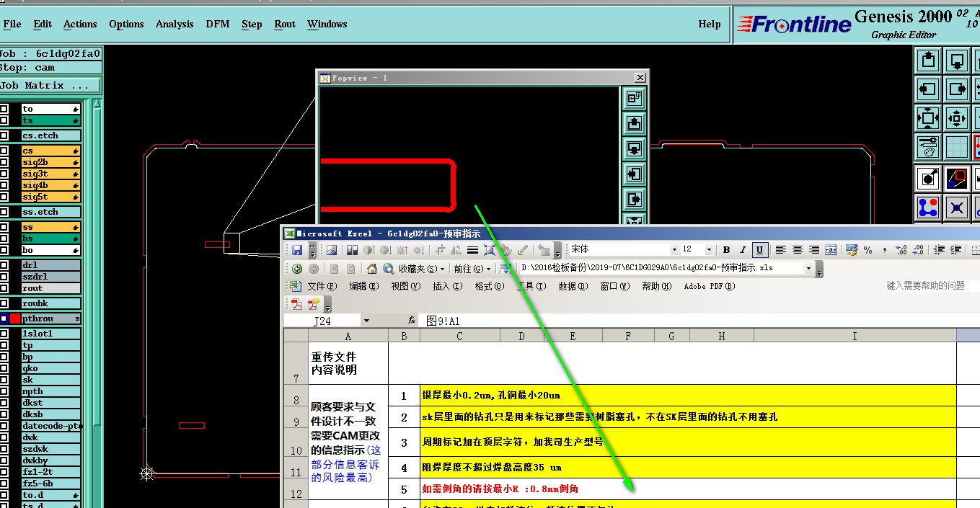The image size is (980, 508).
Task: Click the blue-red connected dots net icon
Action: [x=929, y=208]
